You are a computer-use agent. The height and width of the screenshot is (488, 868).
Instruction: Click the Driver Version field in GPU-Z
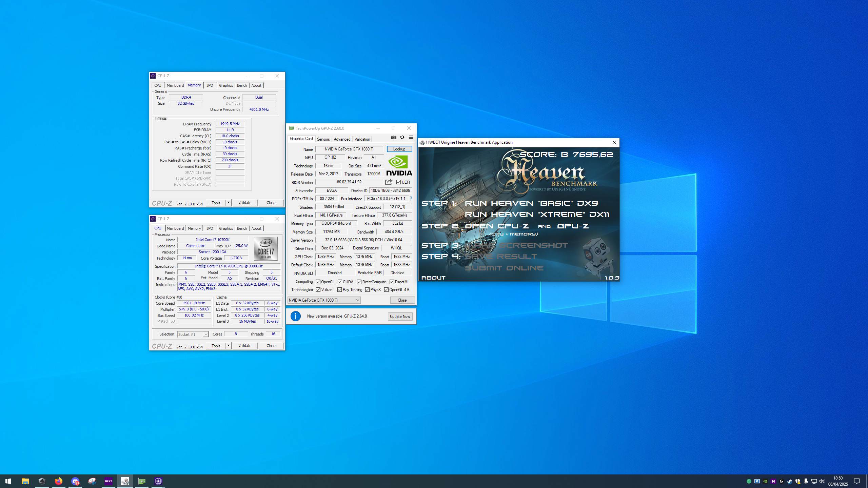[363, 240]
